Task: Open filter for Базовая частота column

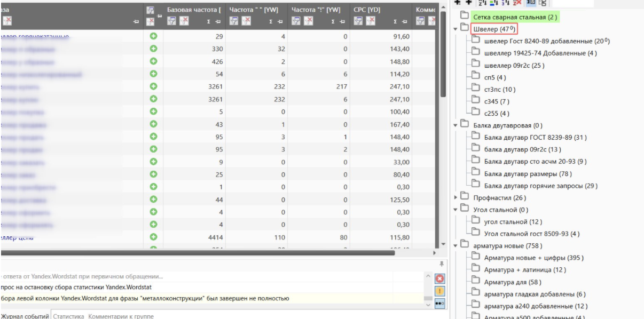Action: tap(172, 21)
